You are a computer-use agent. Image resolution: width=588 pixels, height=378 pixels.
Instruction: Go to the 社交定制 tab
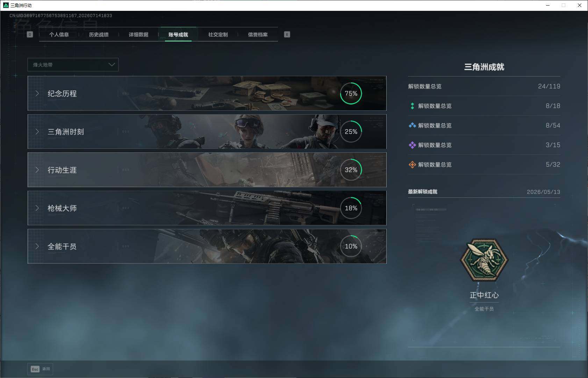coord(218,35)
